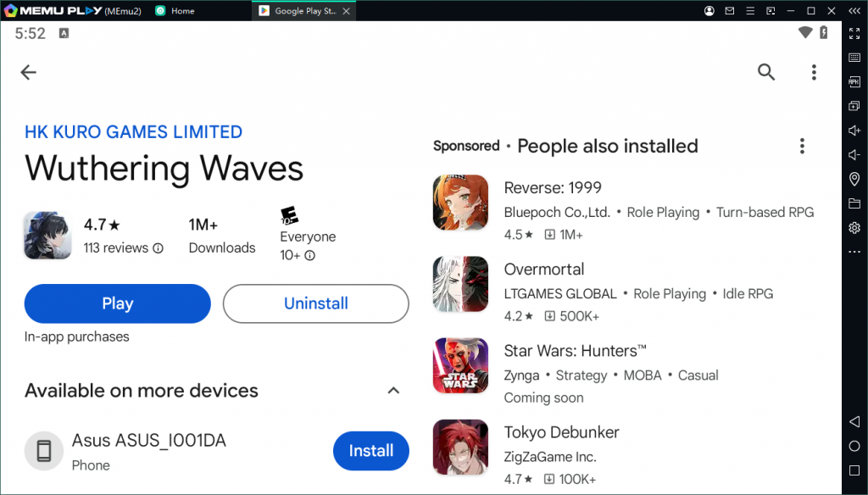Screen dimensions: 868x495
Task: Open HK KURO GAMES LIMITED developer page
Action: click(133, 131)
